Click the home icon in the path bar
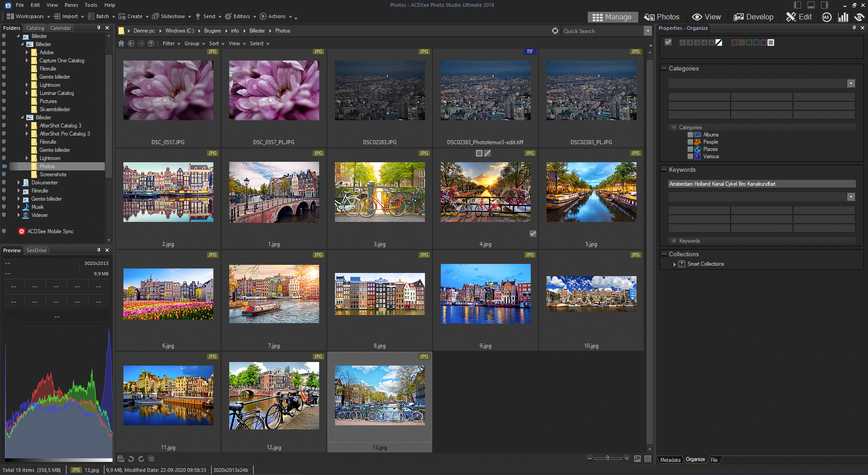This screenshot has width=868, height=475. pyautogui.click(x=121, y=43)
